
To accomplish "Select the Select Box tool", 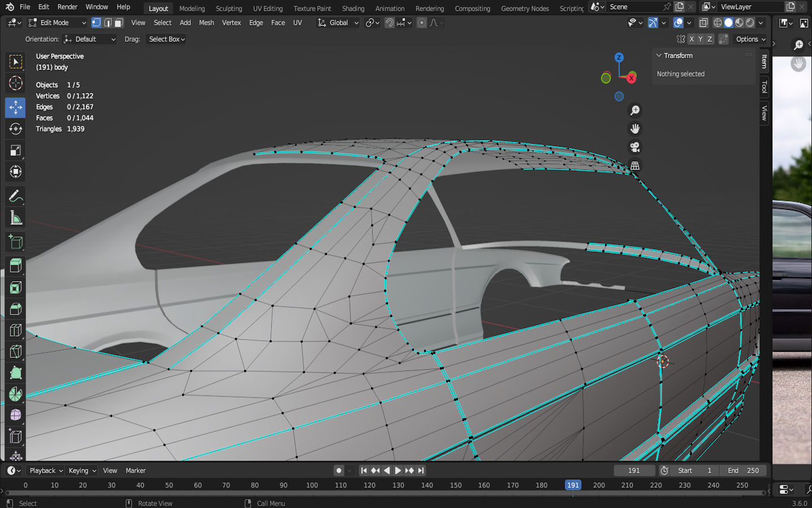I will click(15, 62).
